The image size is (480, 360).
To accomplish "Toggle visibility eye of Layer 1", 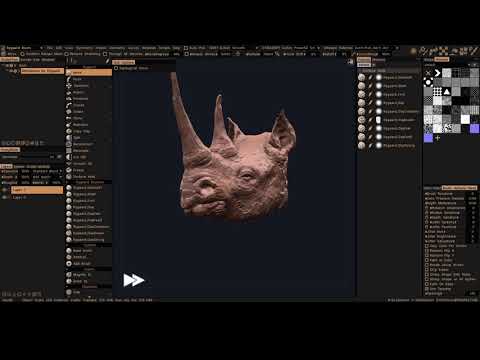I will click(x=5, y=190).
